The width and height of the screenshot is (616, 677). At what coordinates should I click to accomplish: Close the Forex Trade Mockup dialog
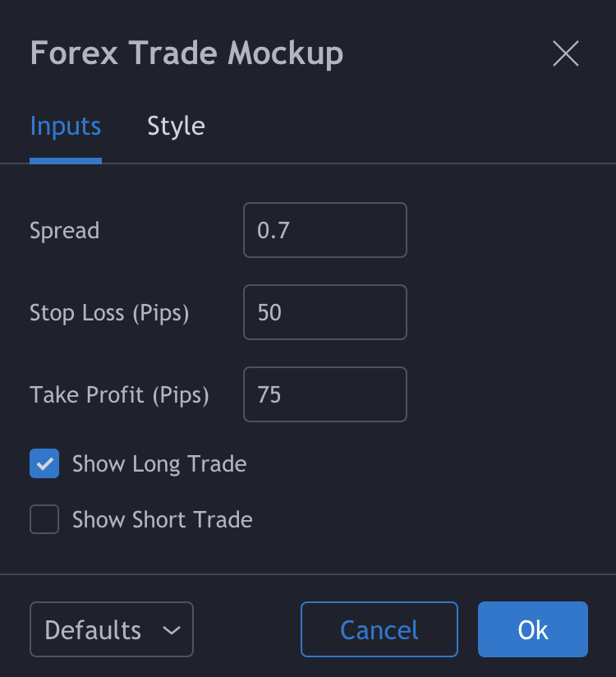566,54
